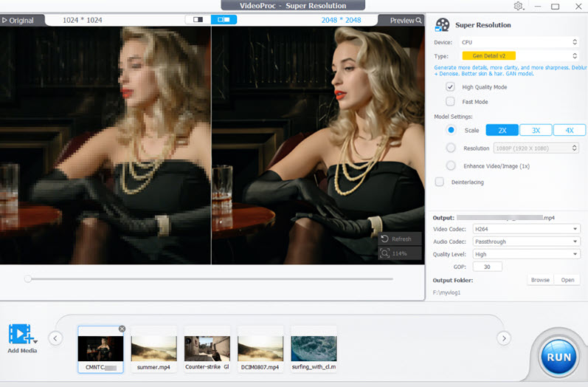Select the summer.mp4 thumbnail

click(153, 348)
